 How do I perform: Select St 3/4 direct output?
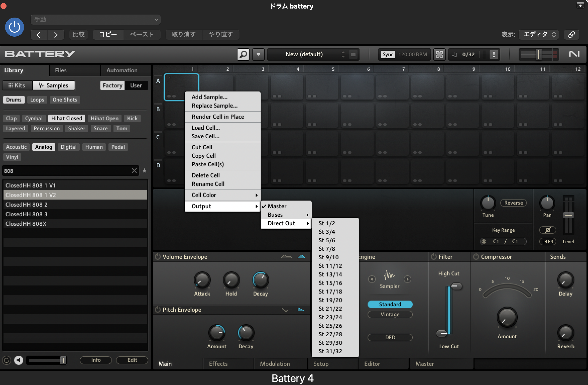(x=335, y=232)
